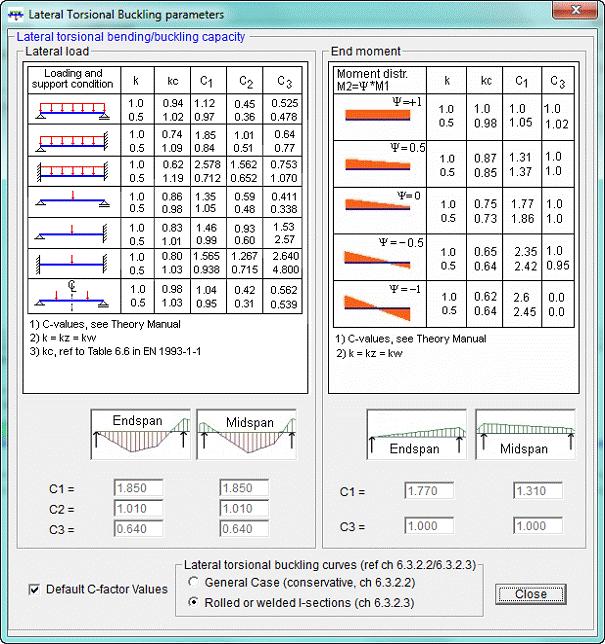
Task: Click lateral load C1 value 2.578
Action: 207,165
